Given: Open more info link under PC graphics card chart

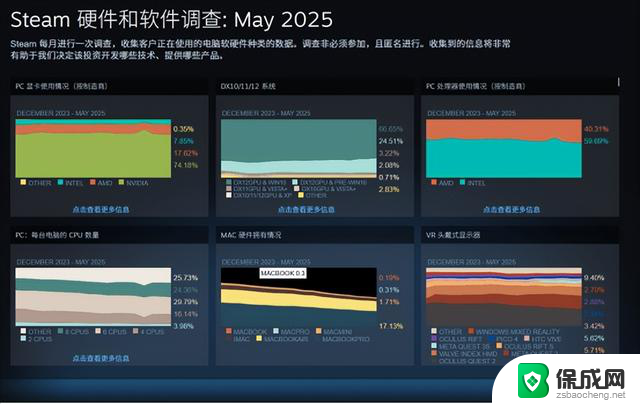Looking at the screenshot, I should pos(101,209).
